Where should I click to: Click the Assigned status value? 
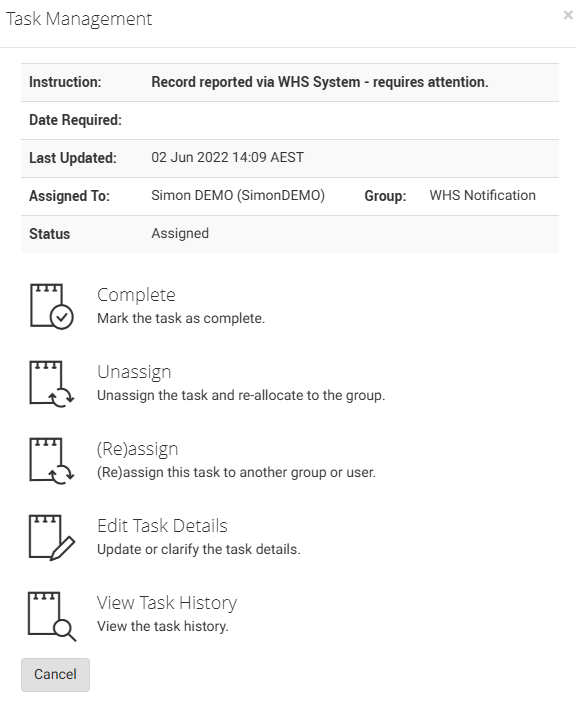point(180,234)
